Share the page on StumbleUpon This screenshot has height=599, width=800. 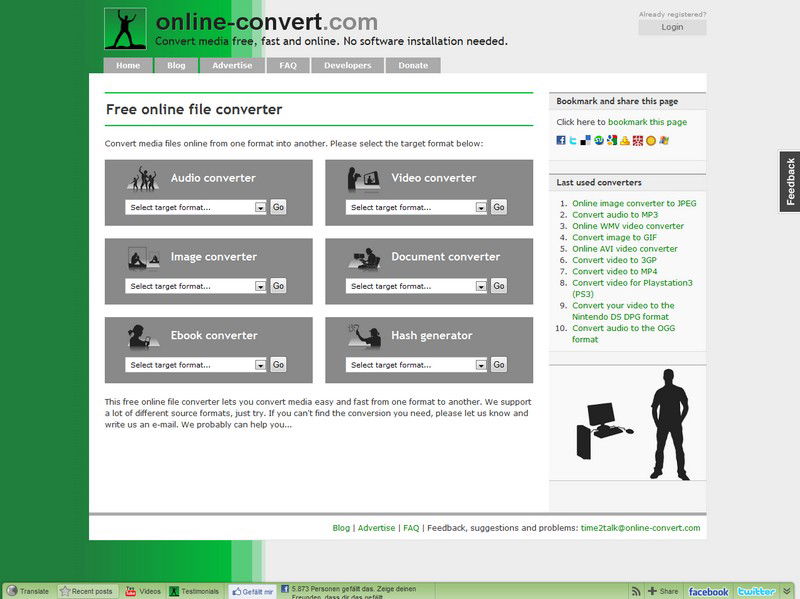[599, 141]
